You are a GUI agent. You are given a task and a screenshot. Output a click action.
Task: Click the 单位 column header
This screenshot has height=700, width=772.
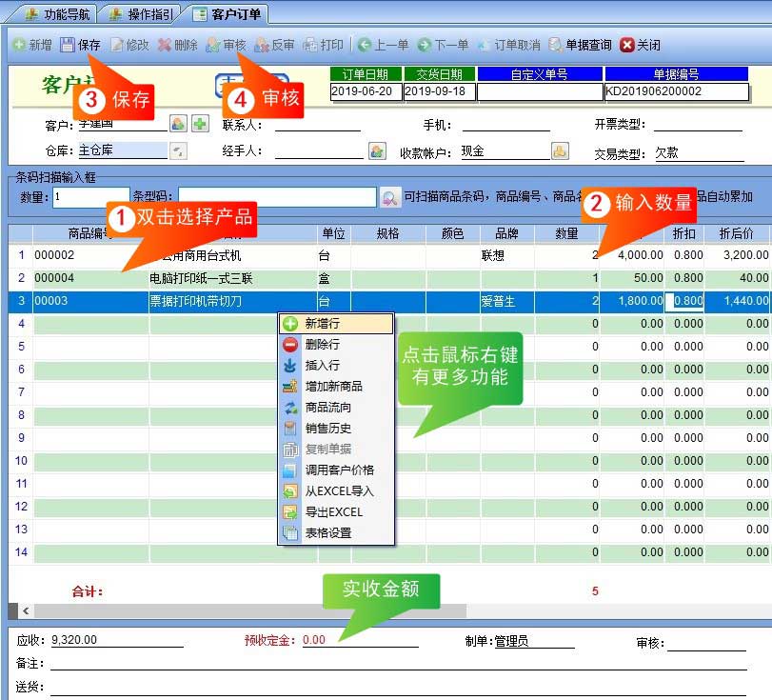click(x=334, y=233)
